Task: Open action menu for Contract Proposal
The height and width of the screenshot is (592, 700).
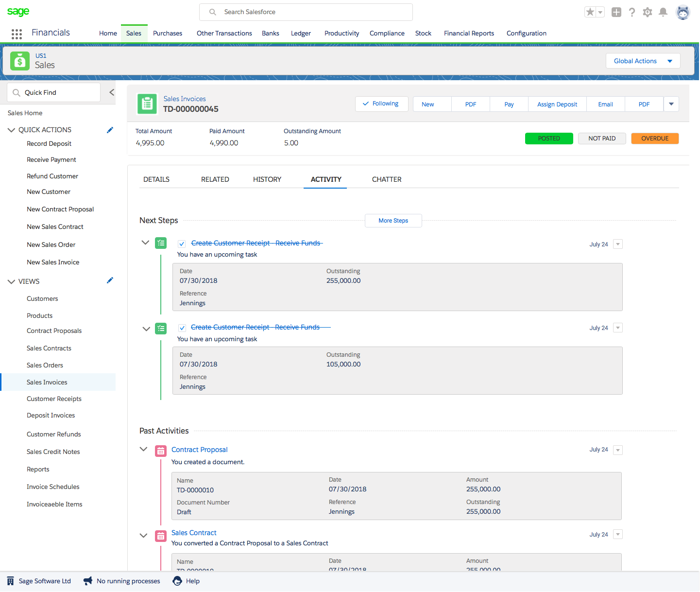Action: [x=618, y=450]
